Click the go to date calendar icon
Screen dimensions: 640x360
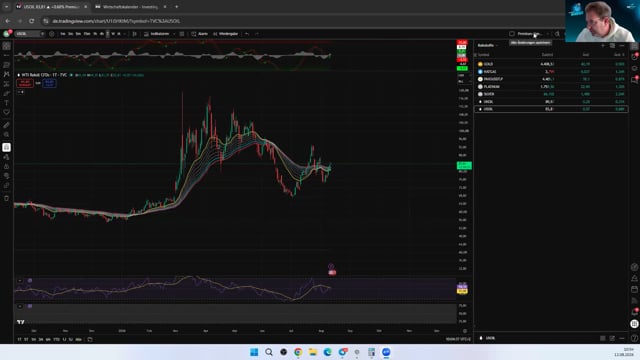[90, 339]
